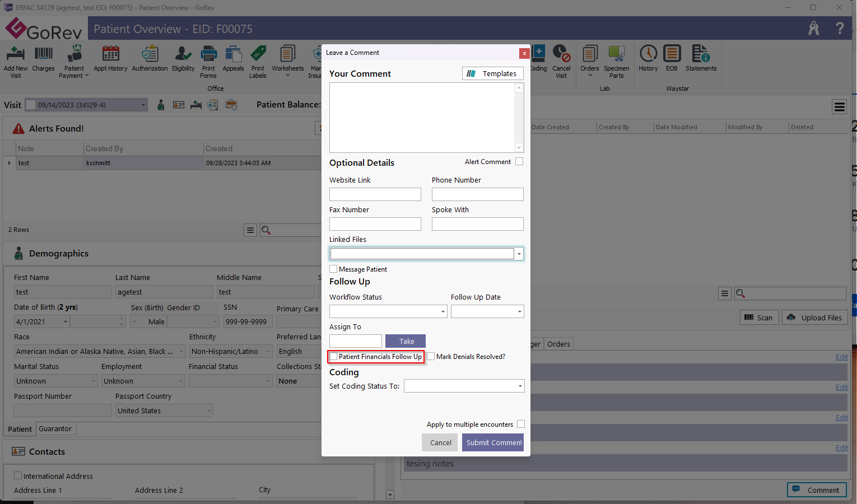Open Eligibility check icon
This screenshot has height=504, width=857.
click(183, 58)
